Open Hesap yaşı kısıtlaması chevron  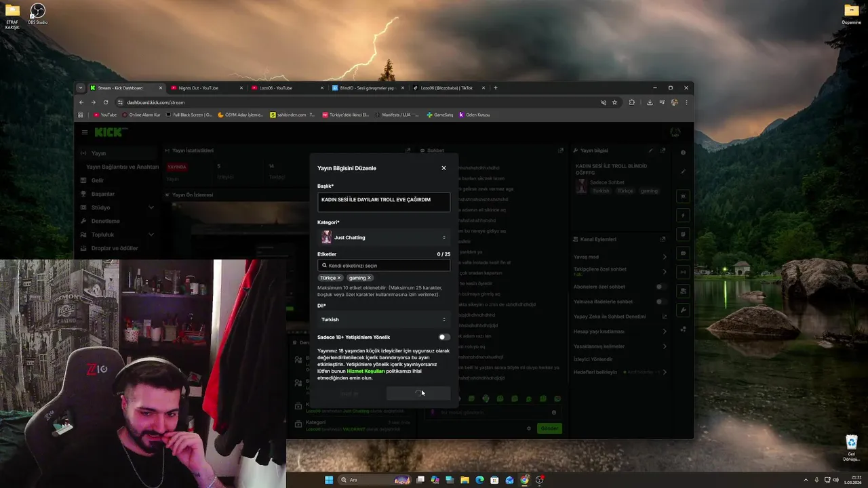click(x=665, y=331)
